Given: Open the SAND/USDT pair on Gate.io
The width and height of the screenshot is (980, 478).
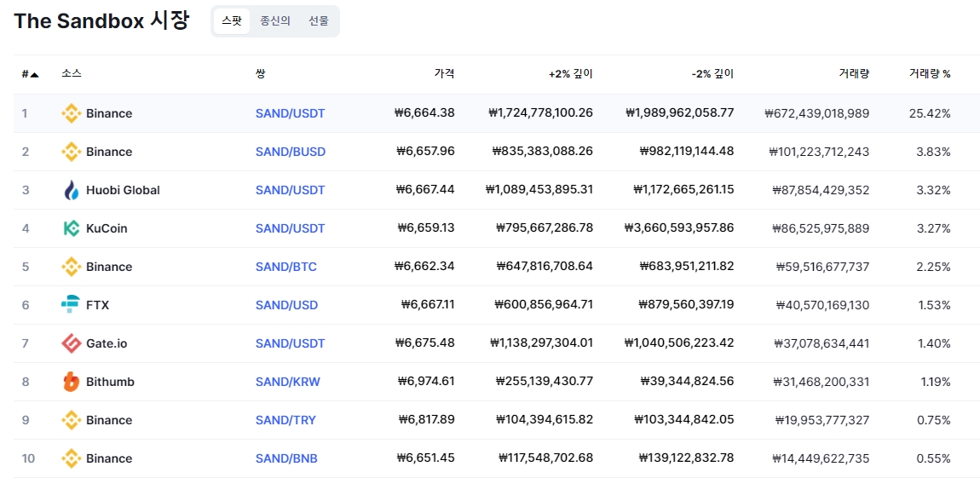Looking at the screenshot, I should [x=290, y=343].
